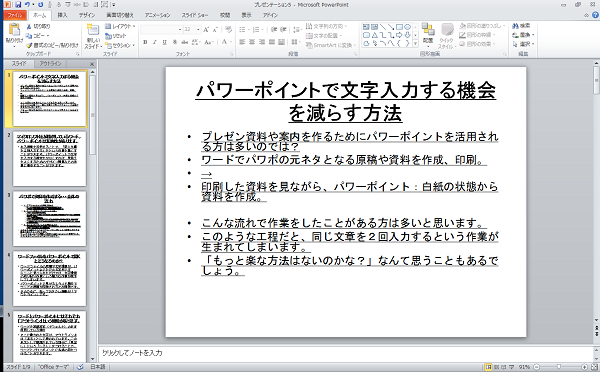Image resolution: width=600 pixels, height=372 pixels.
Task: Open the レイアウト layout dropdown
Action: pyautogui.click(x=120, y=26)
